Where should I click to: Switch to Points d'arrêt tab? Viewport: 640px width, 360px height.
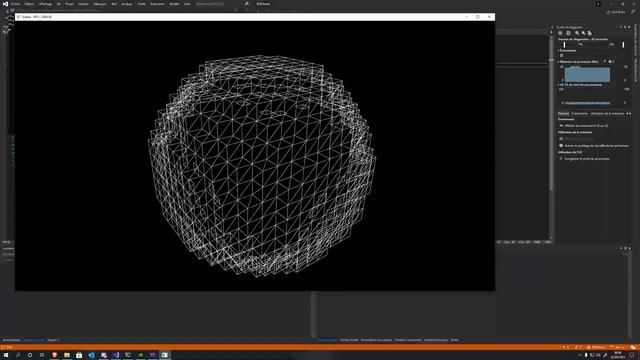pos(349,340)
